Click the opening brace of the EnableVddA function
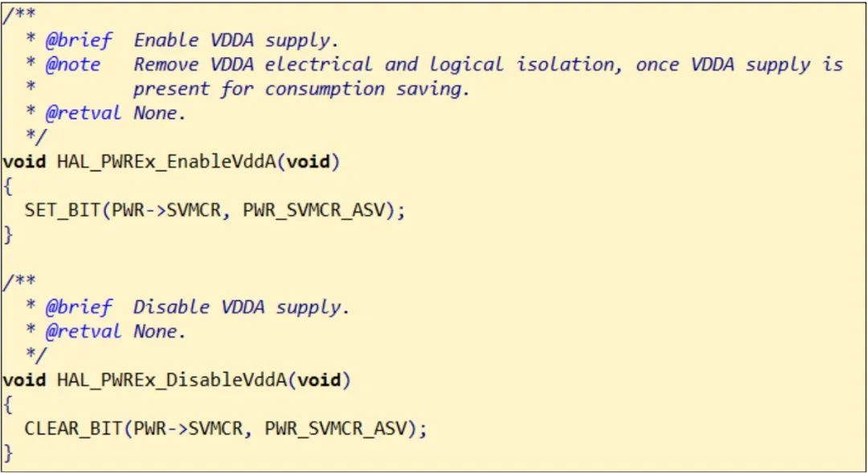The image size is (868, 473). (7, 186)
